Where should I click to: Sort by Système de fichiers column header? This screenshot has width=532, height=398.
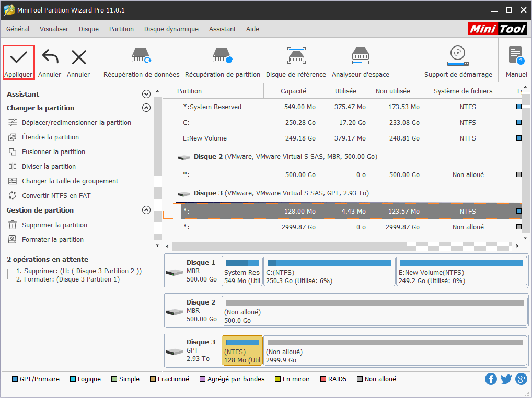click(x=468, y=91)
